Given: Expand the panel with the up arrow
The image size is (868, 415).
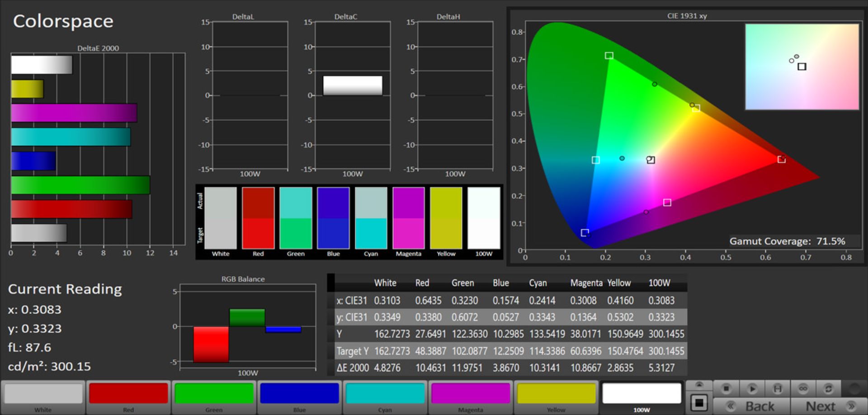Looking at the screenshot, I should pyautogui.click(x=699, y=385).
